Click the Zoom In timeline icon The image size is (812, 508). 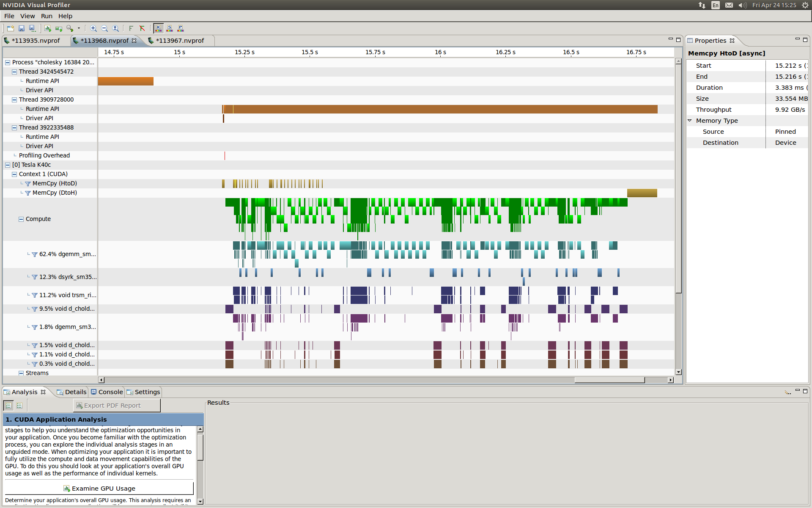pos(93,28)
